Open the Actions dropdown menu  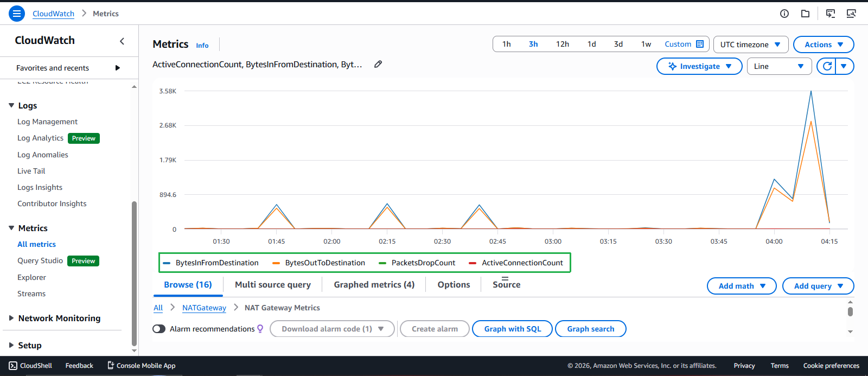tap(824, 44)
